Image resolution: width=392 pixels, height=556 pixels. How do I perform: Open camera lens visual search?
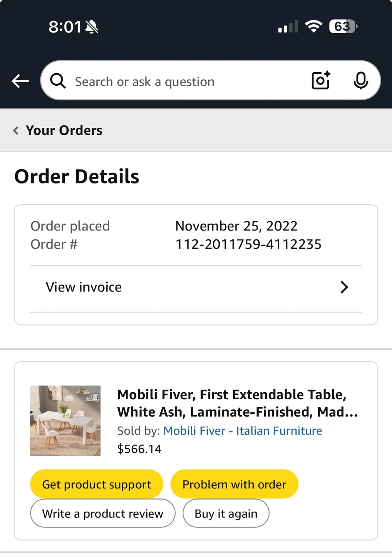(x=321, y=80)
